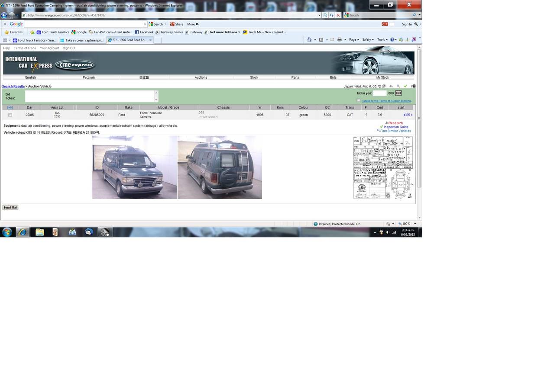This screenshot has width=554, height=392.
Task: Click the Home icon in command bar
Action: (x=309, y=39)
